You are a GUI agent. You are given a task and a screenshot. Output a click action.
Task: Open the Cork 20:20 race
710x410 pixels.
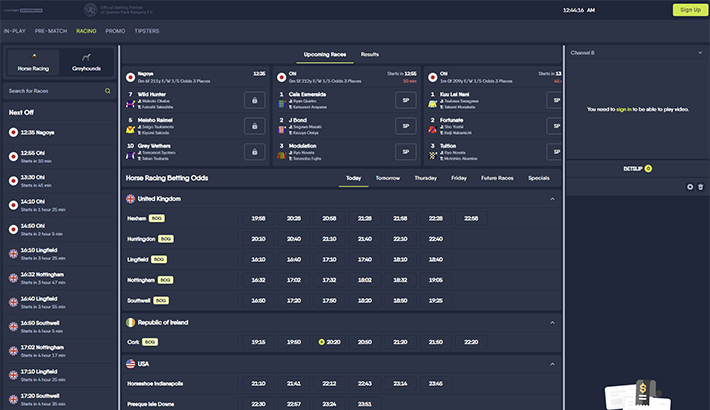point(330,342)
